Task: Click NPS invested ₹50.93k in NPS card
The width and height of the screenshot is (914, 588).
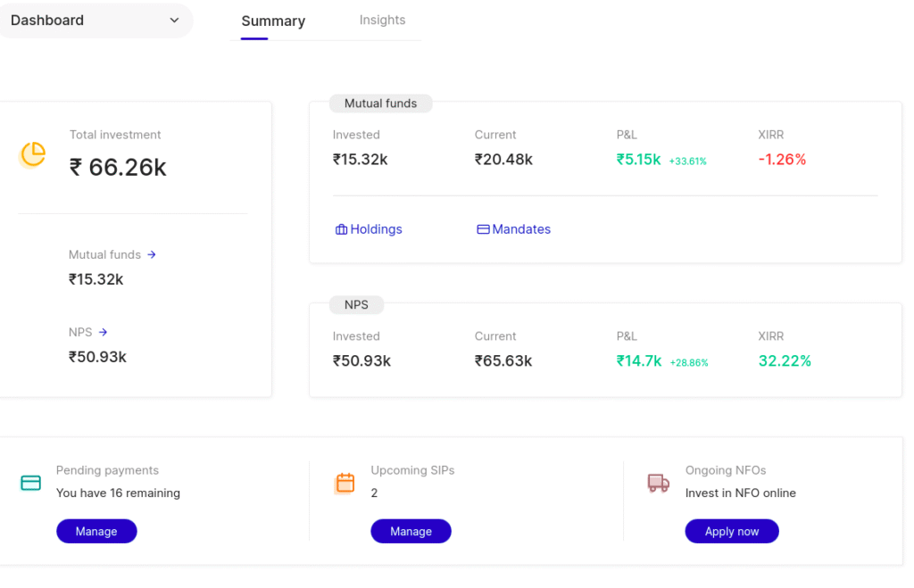Action: point(362,360)
